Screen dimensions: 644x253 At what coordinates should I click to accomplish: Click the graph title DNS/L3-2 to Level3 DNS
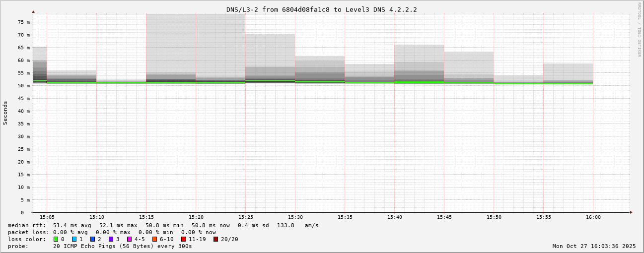[x=321, y=9]
